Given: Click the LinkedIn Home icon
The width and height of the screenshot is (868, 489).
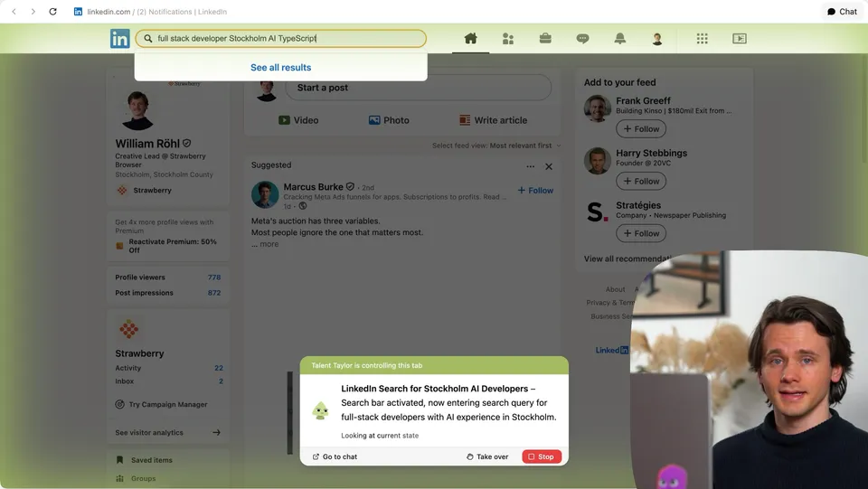Looking at the screenshot, I should coord(470,39).
